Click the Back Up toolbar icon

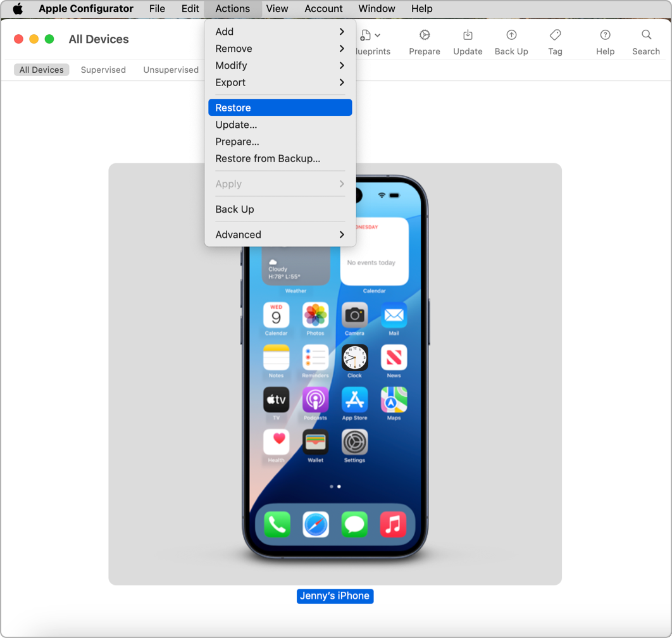511,35
